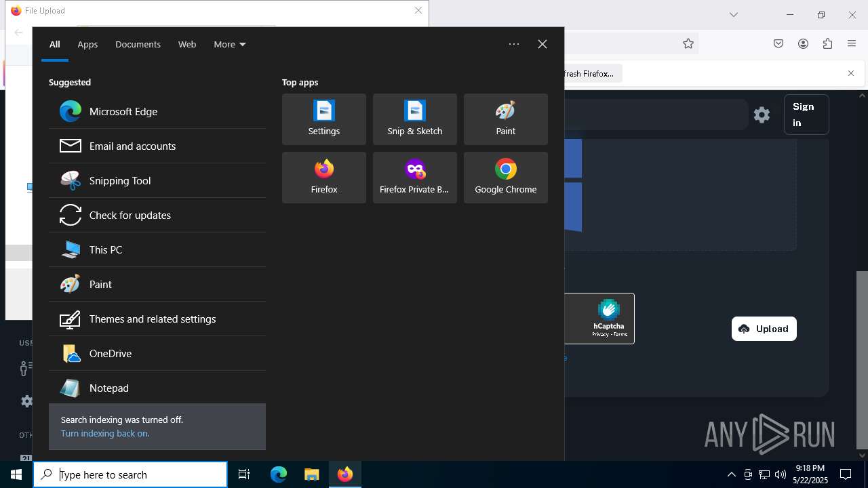The image size is (868, 488).
Task: Dismiss the Refresh Firefox notification bar
Action: point(851,73)
